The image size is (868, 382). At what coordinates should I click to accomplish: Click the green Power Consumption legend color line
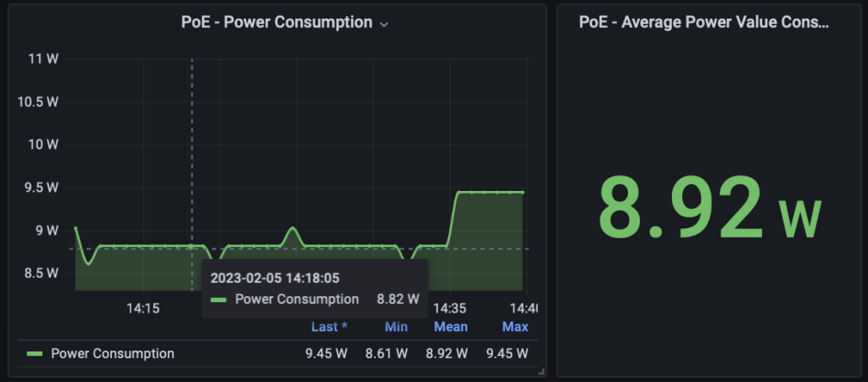coord(35,354)
